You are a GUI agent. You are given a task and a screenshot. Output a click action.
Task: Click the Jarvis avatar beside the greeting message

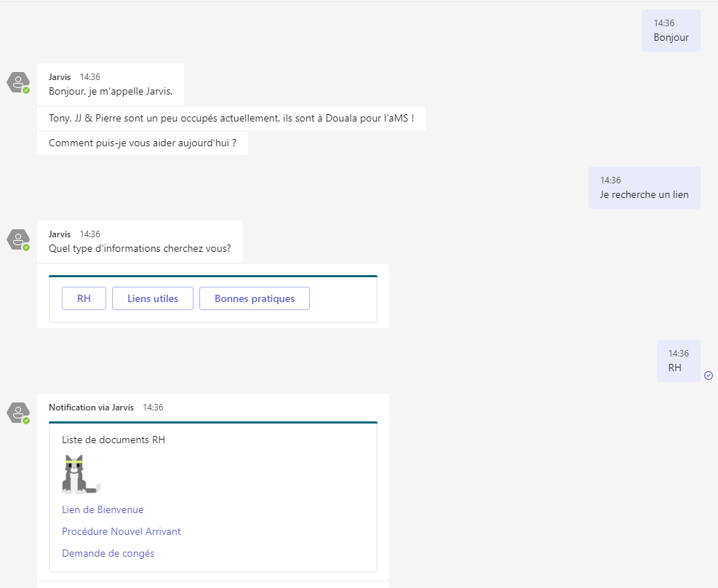point(18,82)
